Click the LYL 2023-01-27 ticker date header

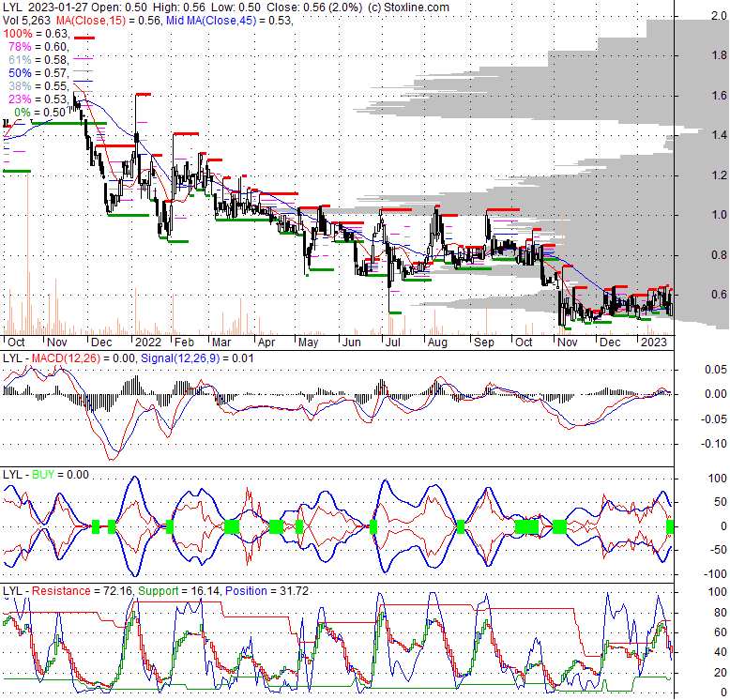click(x=46, y=8)
